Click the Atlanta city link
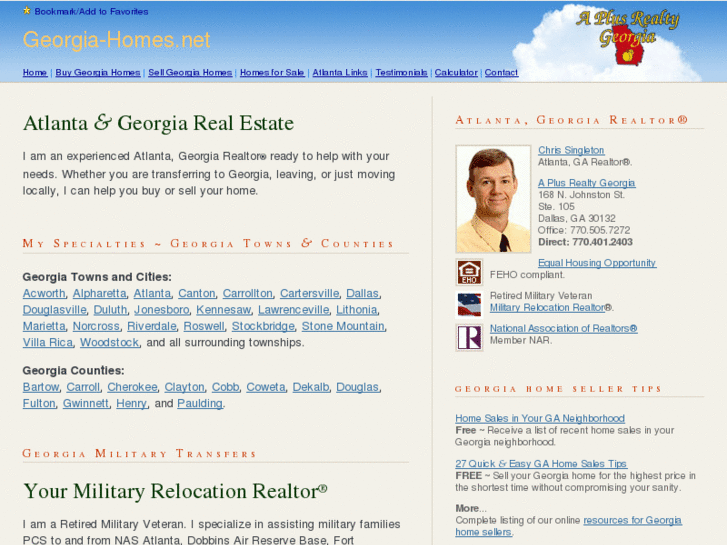The height and width of the screenshot is (545, 727). click(152, 294)
